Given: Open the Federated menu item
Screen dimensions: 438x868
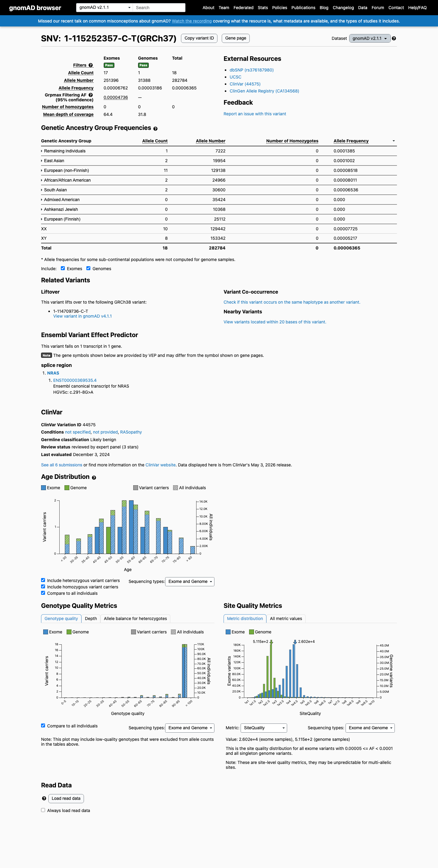Looking at the screenshot, I should (243, 7).
